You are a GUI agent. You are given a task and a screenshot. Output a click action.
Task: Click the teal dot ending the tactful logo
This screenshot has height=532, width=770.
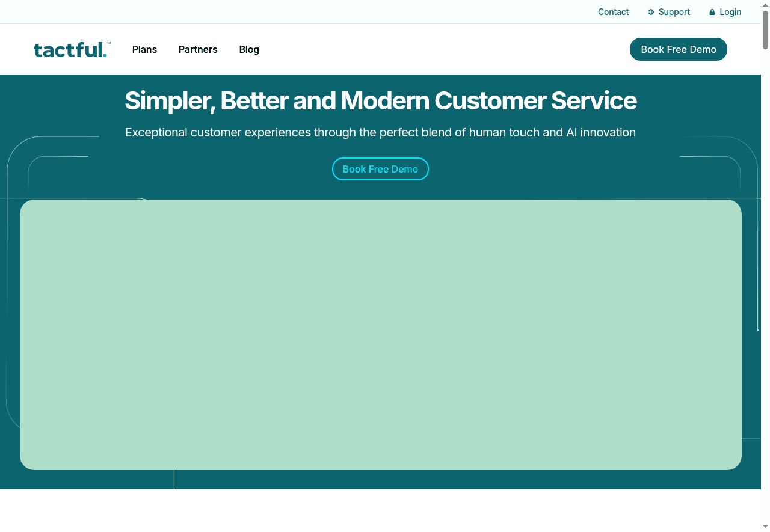coord(105,56)
